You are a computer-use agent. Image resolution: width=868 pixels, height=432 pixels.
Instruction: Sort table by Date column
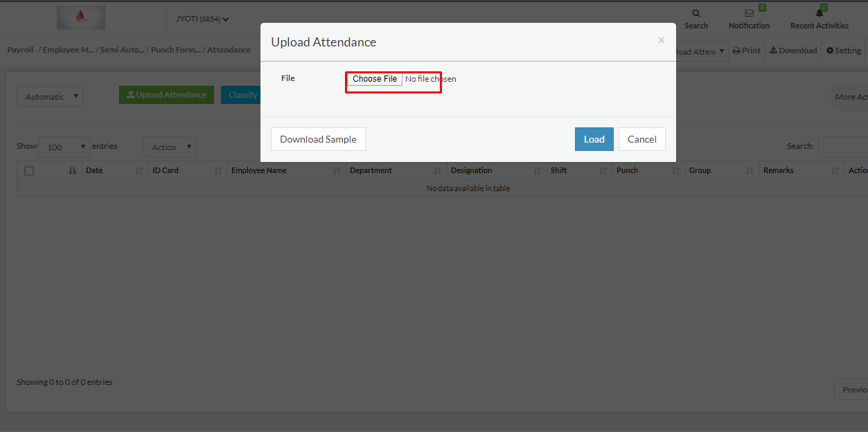[x=115, y=170]
